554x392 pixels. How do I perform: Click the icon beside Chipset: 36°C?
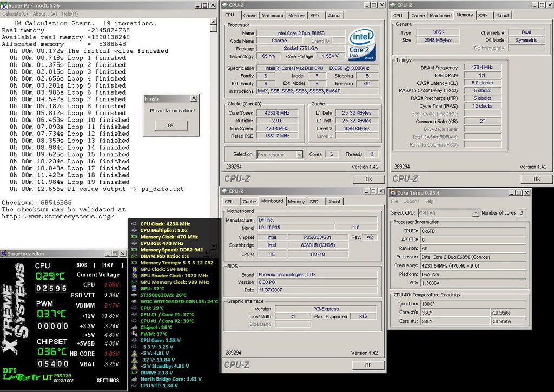pos(134,327)
